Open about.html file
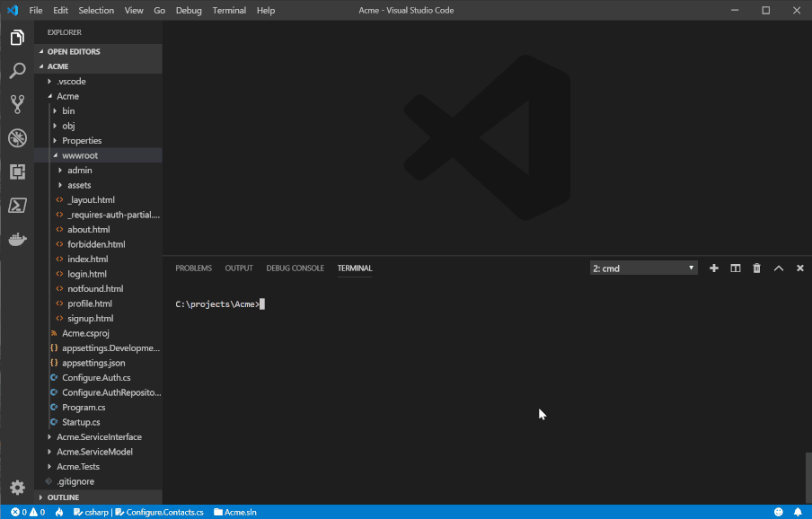 [99, 229]
